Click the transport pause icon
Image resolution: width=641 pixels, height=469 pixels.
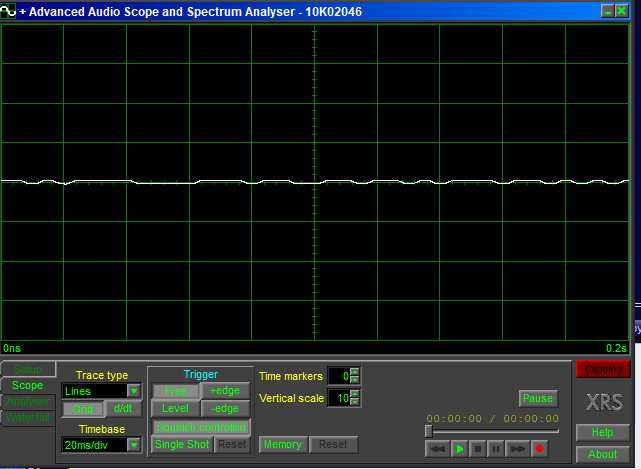pyautogui.click(x=495, y=449)
